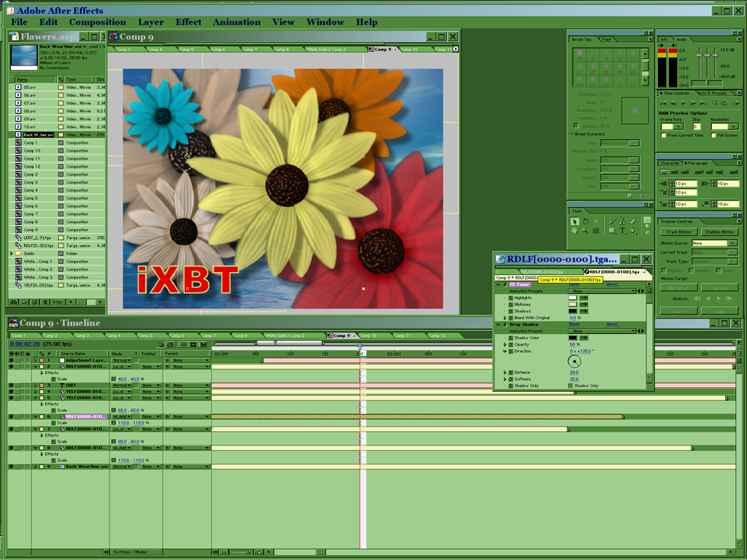Select the Rectangle mask tool

click(x=612, y=231)
